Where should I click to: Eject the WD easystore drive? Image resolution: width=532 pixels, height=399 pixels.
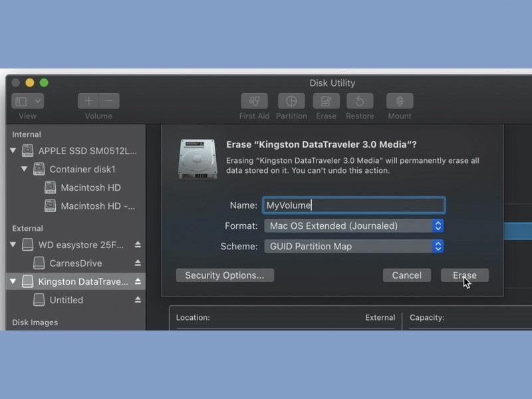138,245
